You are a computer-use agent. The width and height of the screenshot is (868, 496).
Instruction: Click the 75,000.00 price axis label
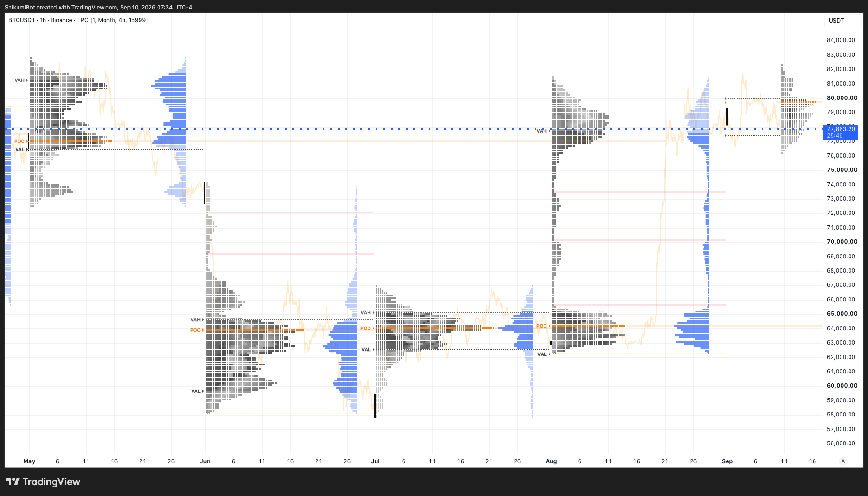click(x=842, y=170)
